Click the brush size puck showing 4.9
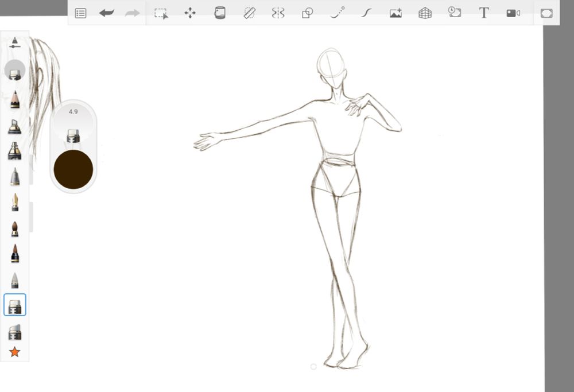The width and height of the screenshot is (574, 392). [73, 126]
